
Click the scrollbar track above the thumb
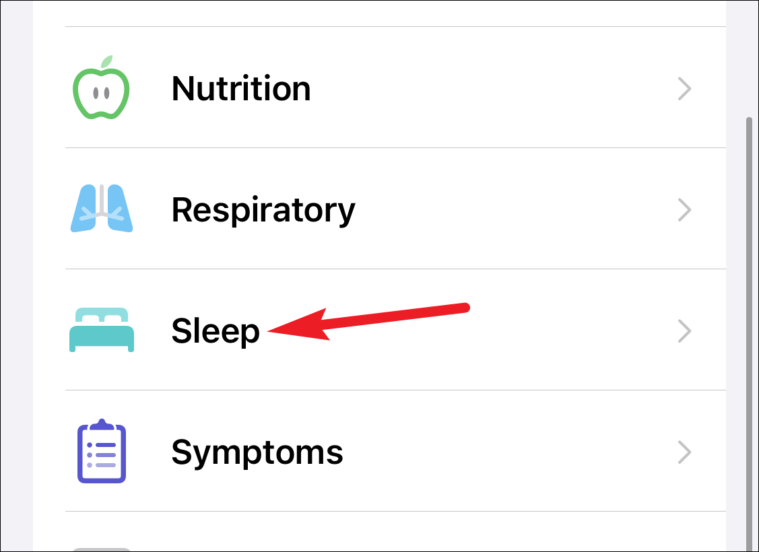[x=749, y=58]
